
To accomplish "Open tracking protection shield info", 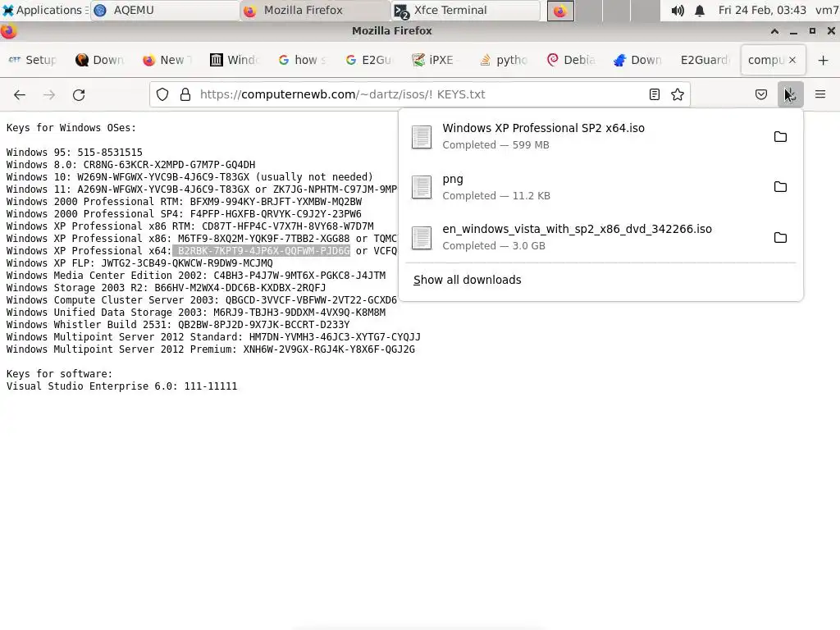I will [162, 95].
